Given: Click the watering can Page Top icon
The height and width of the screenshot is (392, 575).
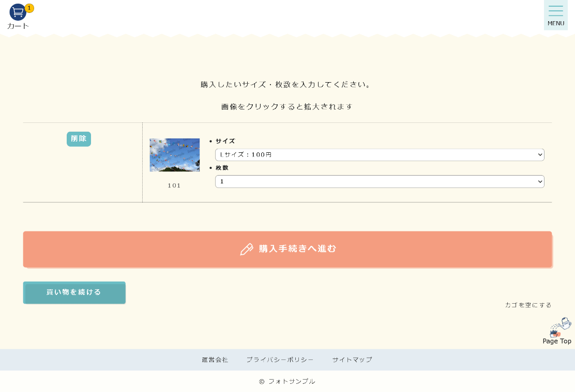Looking at the screenshot, I should point(560,326).
